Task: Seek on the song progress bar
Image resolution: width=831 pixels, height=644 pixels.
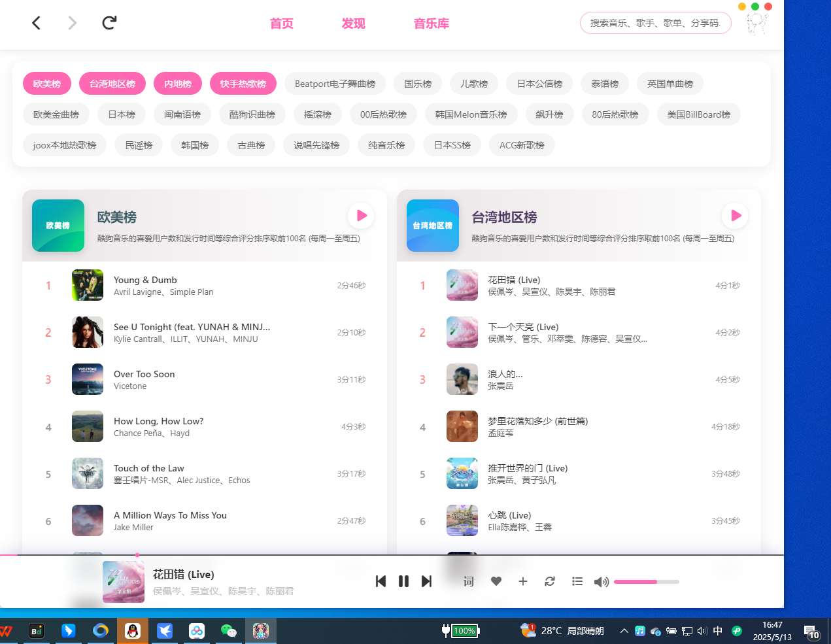Action: tap(392, 555)
